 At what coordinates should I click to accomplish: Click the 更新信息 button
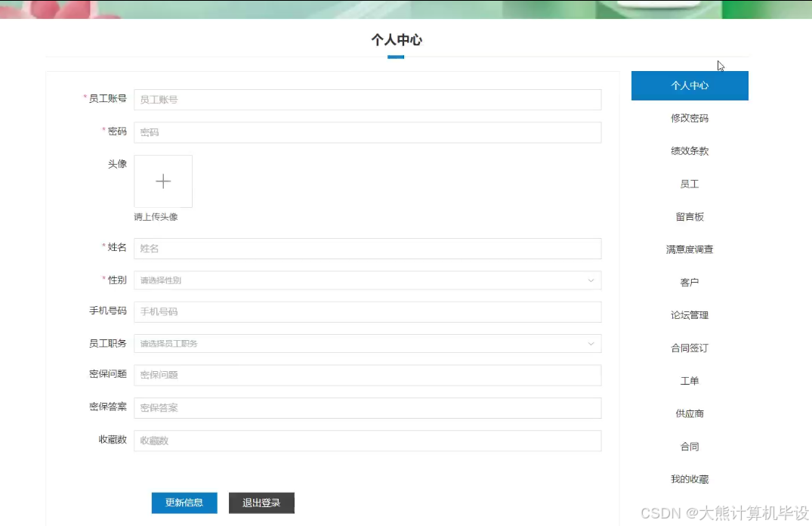point(184,503)
